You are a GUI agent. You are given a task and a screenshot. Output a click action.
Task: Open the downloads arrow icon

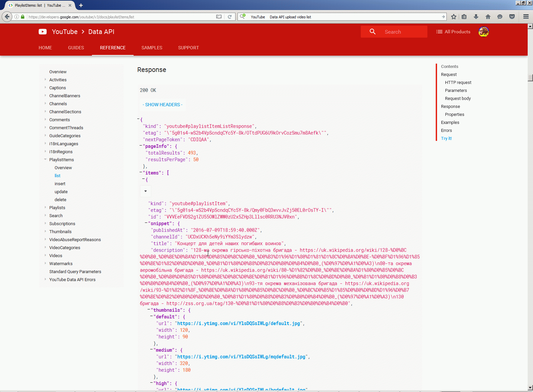[x=476, y=17]
